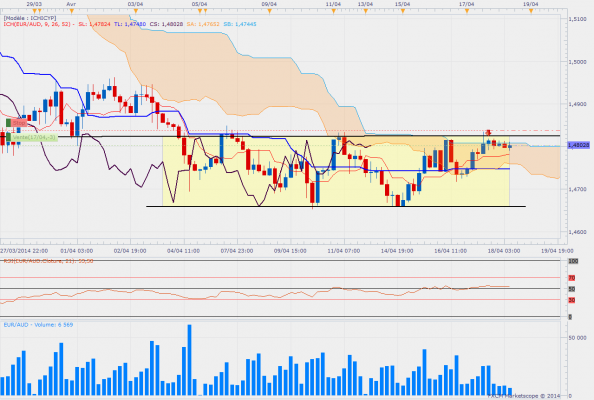Click the EUR/AUD Volume panel title

click(38, 325)
